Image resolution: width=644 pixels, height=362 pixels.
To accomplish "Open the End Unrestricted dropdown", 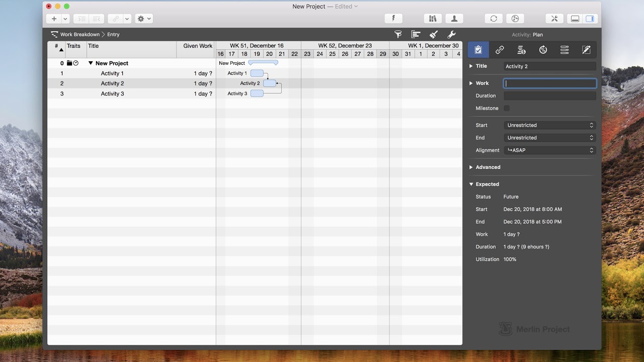I will pyautogui.click(x=550, y=138).
